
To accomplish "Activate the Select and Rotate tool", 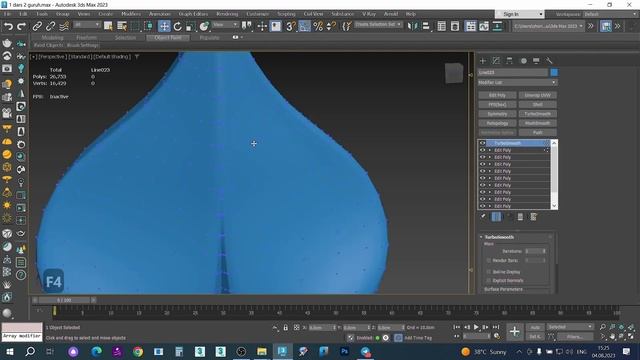I will coord(178,27).
